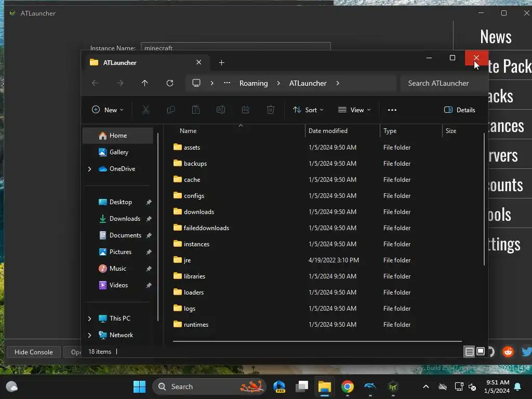Expand the OneDrive tree node

pyautogui.click(x=89, y=169)
